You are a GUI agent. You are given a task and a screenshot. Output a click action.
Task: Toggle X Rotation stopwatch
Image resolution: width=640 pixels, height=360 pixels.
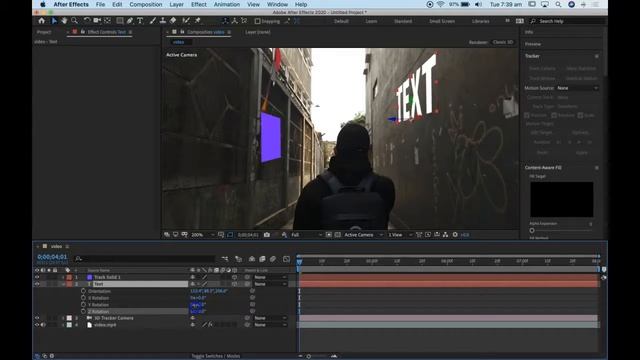pos(83,298)
